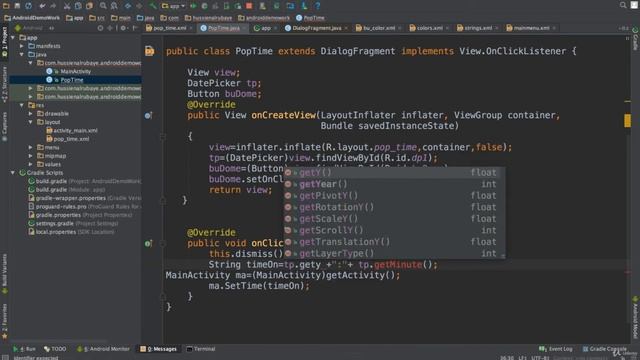The height and width of the screenshot is (360, 640).
Task: Click the Synchronize toolbar icon
Action: click(x=28, y=6)
